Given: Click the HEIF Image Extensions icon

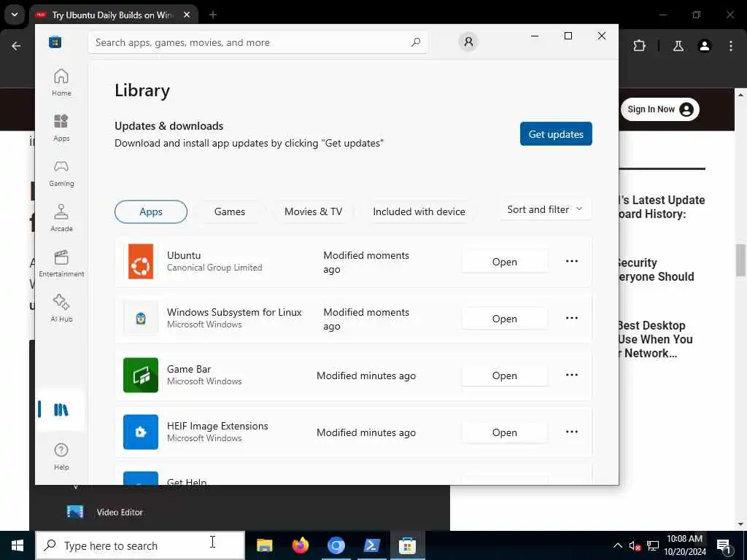Looking at the screenshot, I should [141, 432].
